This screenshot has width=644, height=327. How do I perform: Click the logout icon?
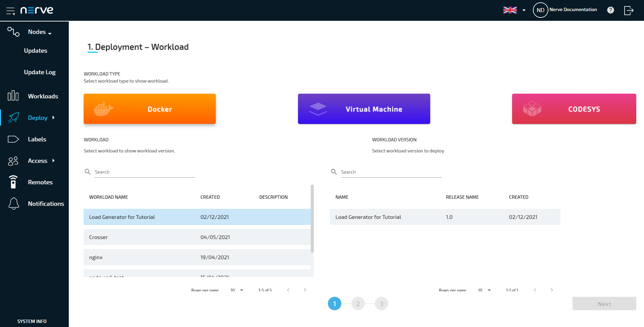tap(629, 10)
